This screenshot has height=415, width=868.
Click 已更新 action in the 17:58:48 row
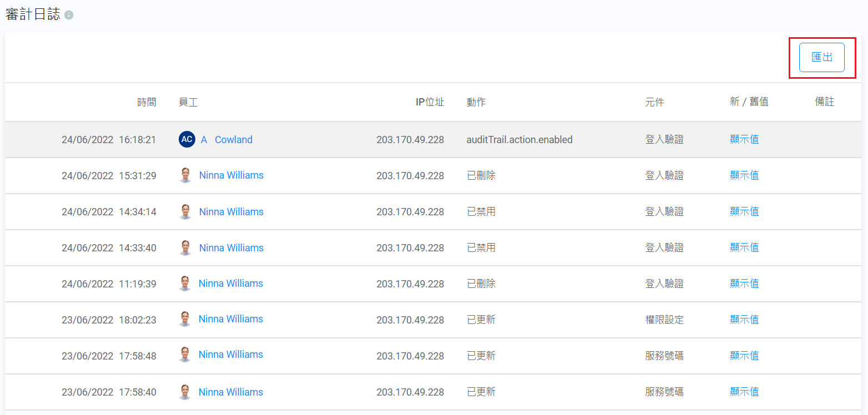point(481,356)
